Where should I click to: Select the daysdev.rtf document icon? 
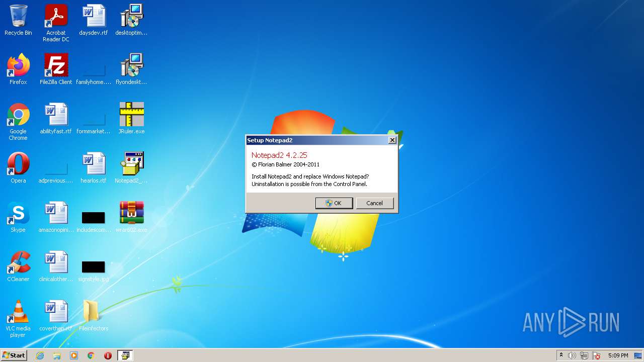pos(94,21)
